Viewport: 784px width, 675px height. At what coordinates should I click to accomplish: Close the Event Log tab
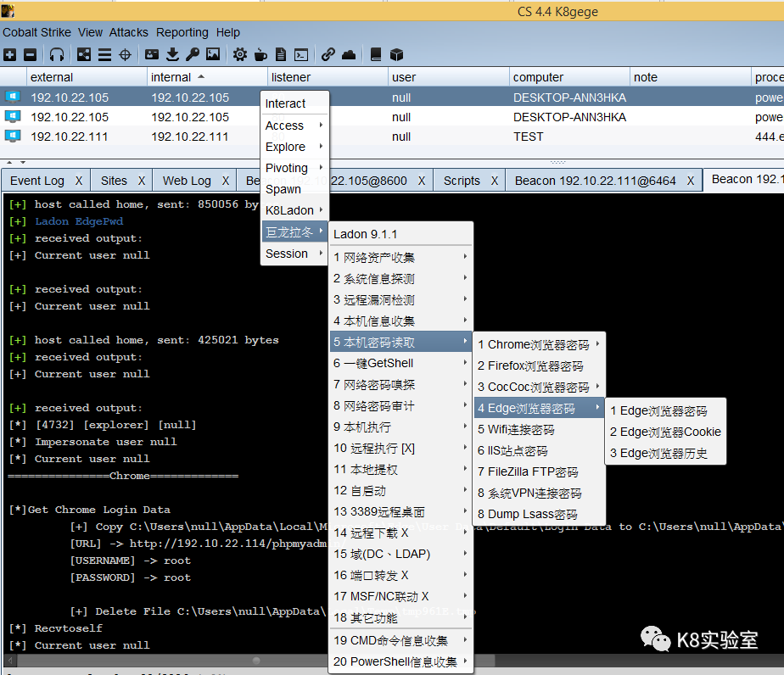point(79,181)
